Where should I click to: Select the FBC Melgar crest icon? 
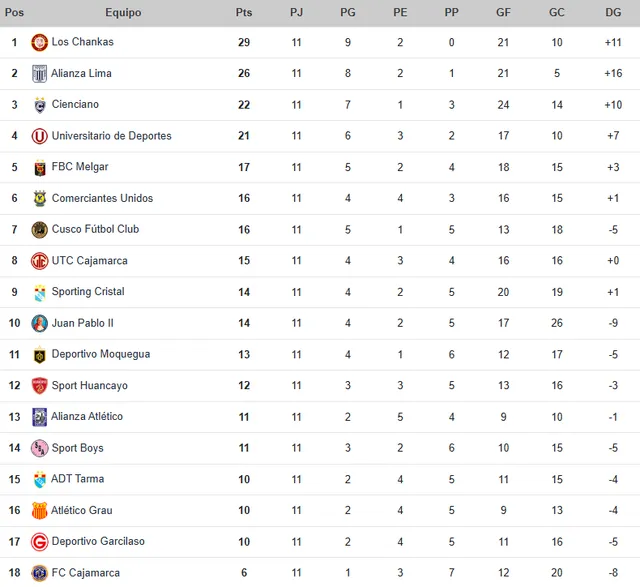(40, 167)
